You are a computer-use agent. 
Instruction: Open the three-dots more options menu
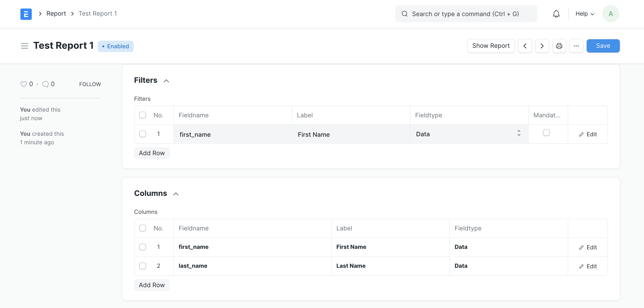[x=576, y=46]
